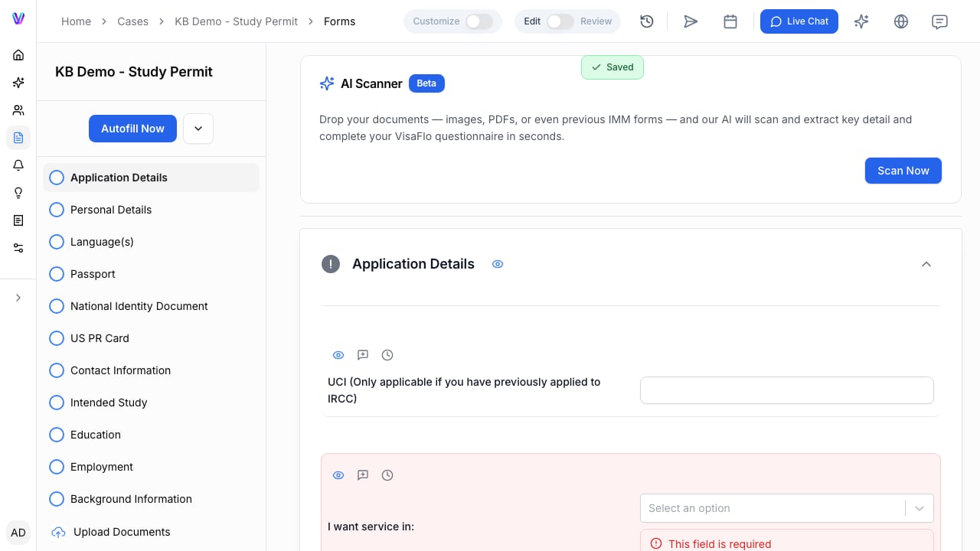
Task: Click the AI Scanner sparkle icon
Action: point(327,83)
